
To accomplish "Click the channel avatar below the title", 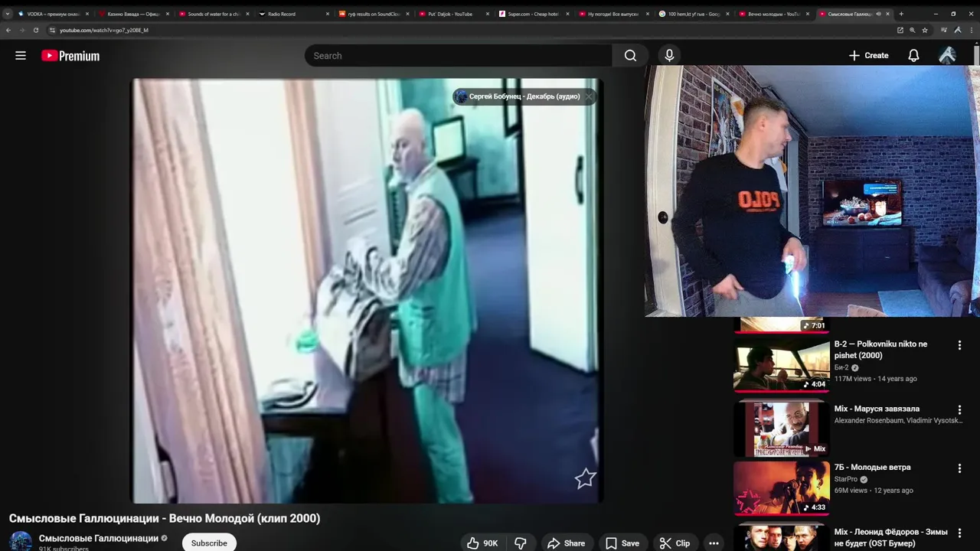I will [x=21, y=541].
